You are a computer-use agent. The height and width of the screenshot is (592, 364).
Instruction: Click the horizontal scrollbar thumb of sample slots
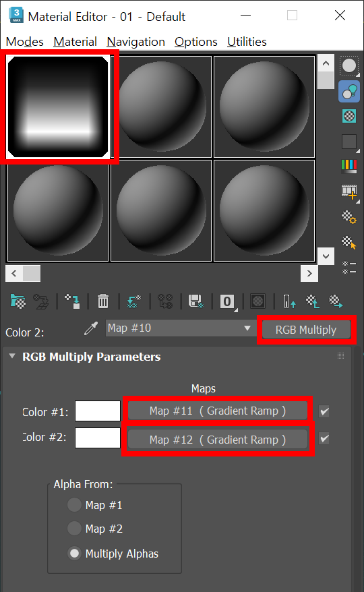tap(32, 273)
